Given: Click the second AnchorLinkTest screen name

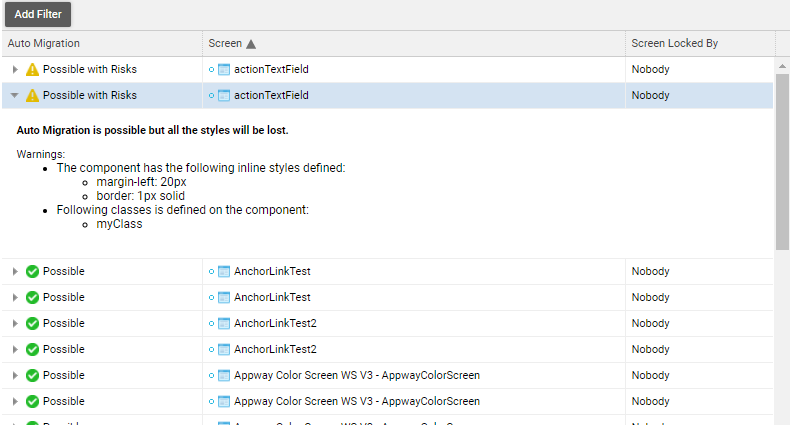Looking at the screenshot, I should 272,297.
